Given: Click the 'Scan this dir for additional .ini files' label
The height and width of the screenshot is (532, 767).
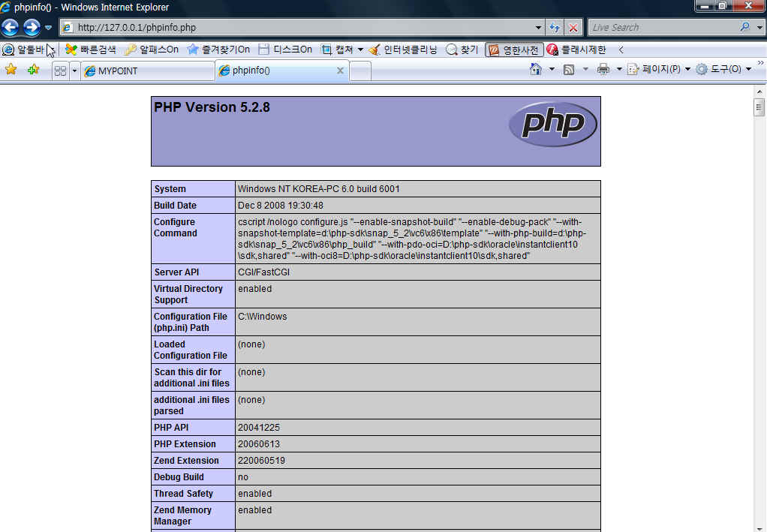Looking at the screenshot, I should [x=191, y=377].
